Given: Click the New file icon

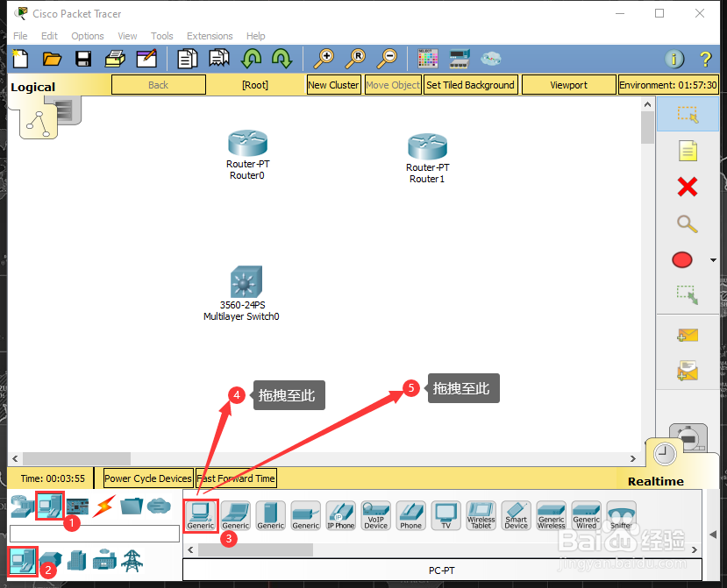Looking at the screenshot, I should (x=20, y=59).
